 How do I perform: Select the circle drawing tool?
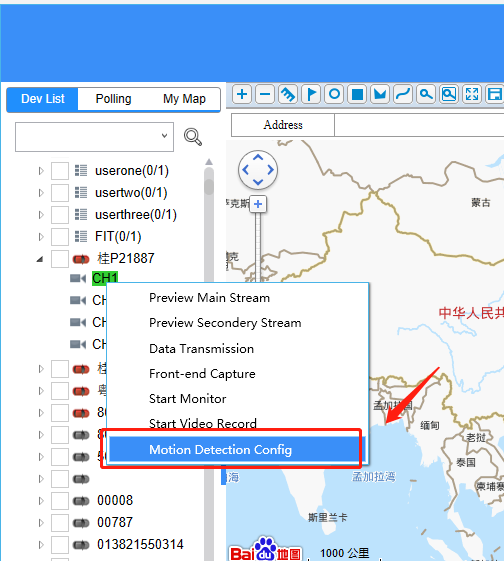tap(334, 94)
